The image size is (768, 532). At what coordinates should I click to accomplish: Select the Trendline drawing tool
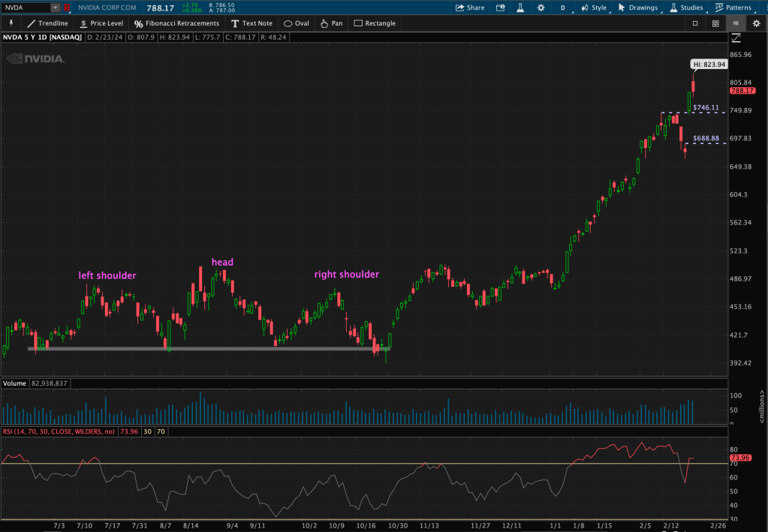click(x=47, y=23)
